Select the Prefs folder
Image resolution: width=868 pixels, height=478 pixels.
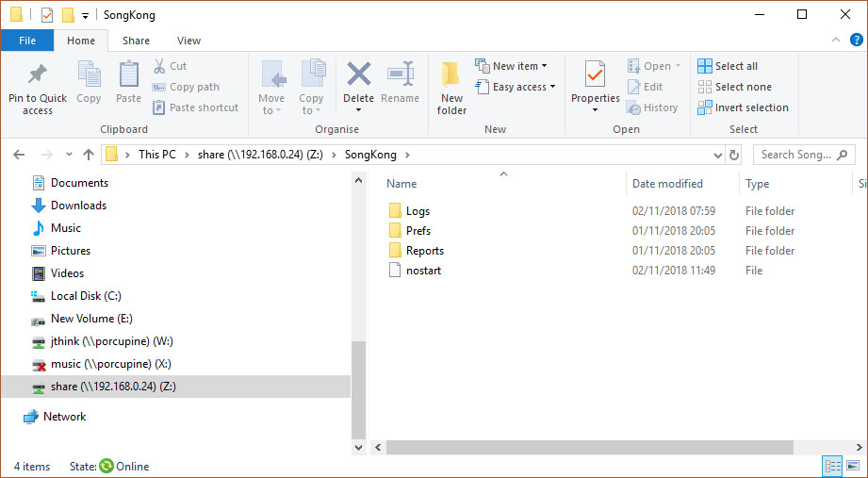pos(410,231)
